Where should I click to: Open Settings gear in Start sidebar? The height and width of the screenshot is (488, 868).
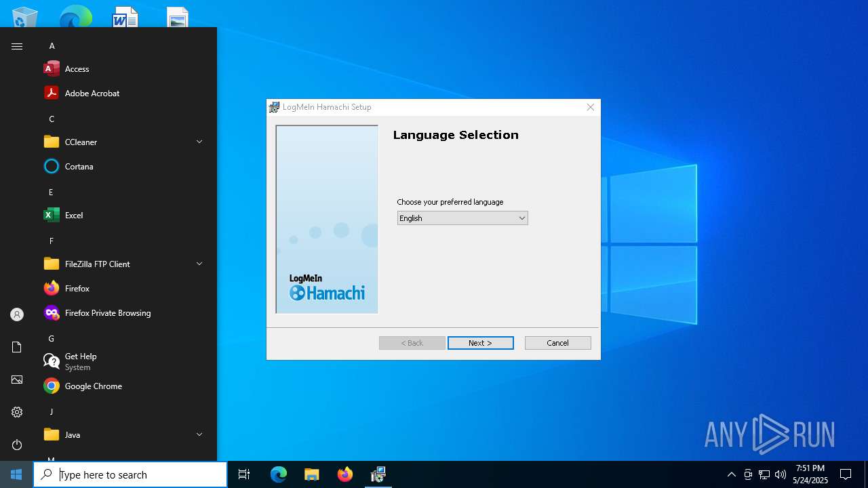click(17, 412)
